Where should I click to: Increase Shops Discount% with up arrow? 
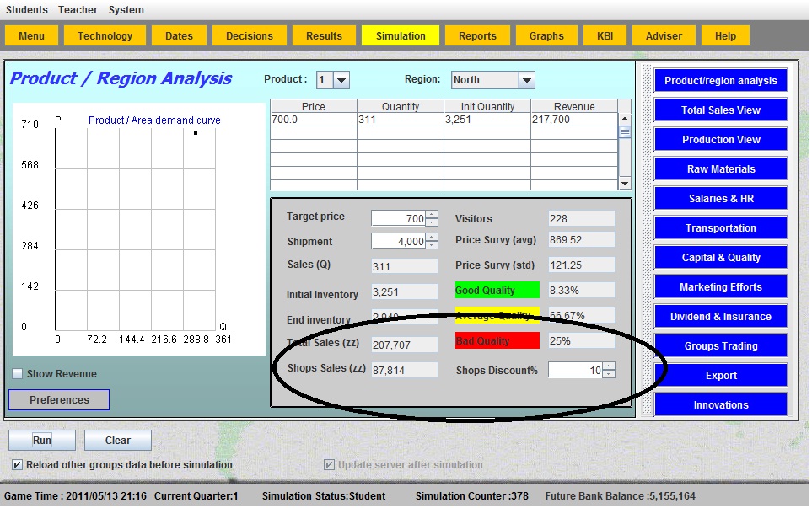[x=609, y=366]
